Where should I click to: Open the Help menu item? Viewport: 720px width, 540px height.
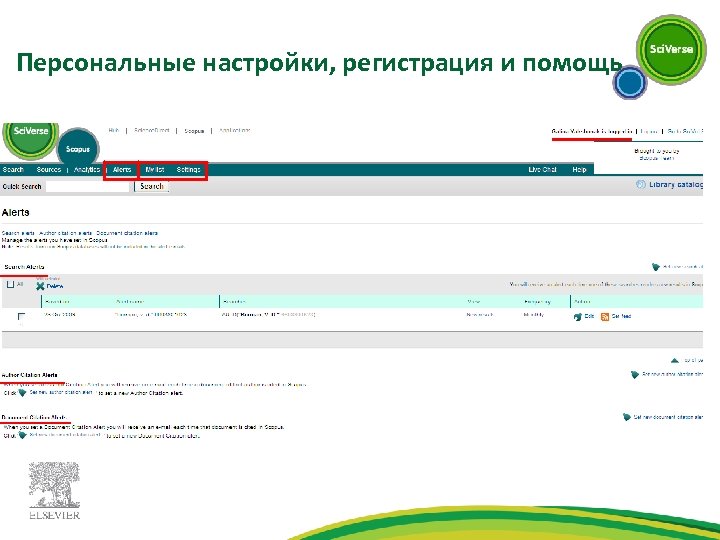tap(579, 169)
